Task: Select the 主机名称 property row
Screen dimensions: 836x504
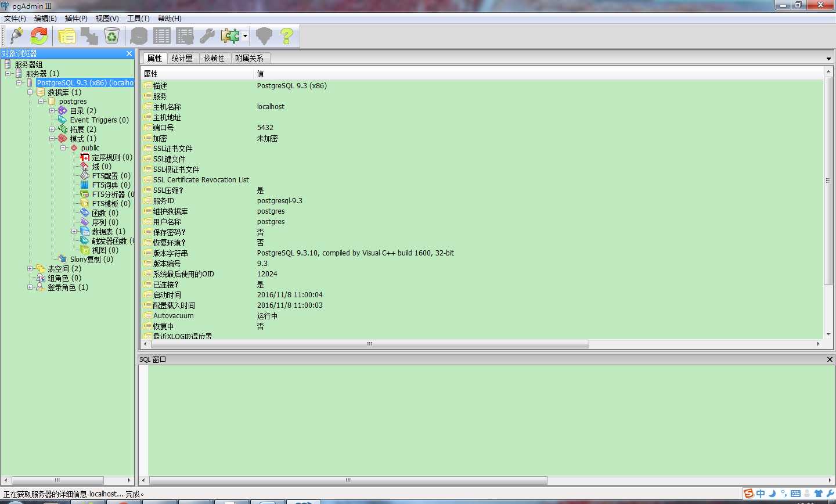Action: coord(482,107)
